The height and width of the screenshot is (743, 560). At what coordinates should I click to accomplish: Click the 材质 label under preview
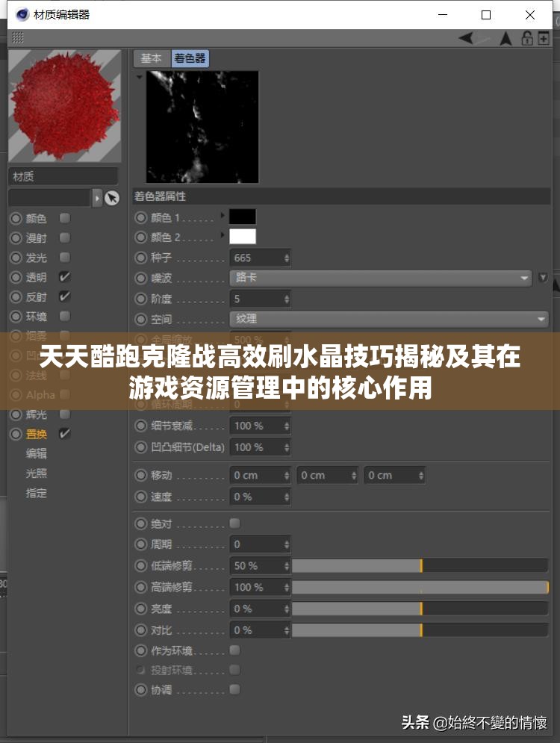pyautogui.click(x=23, y=176)
